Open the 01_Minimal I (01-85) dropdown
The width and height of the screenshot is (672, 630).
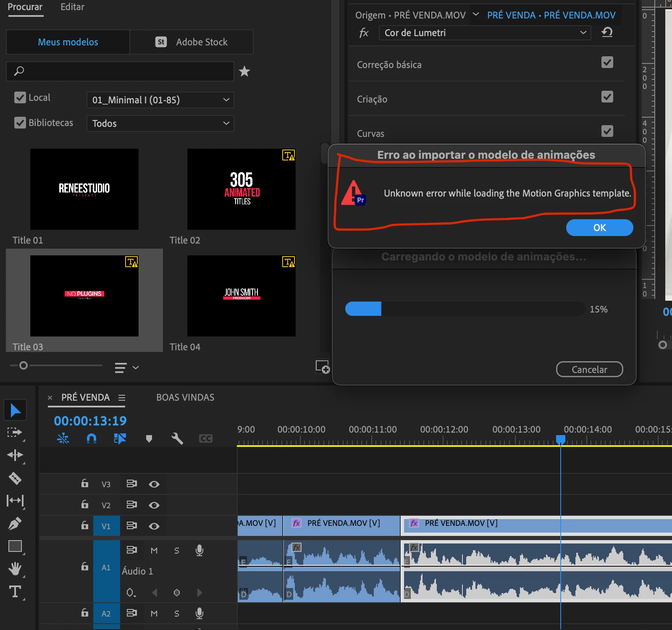[160, 100]
